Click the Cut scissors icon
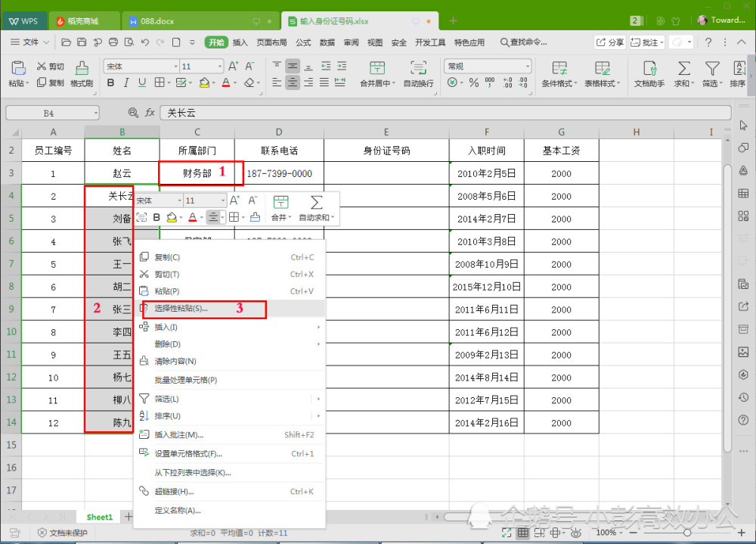Screen dimensions: 756x544 coord(42,66)
